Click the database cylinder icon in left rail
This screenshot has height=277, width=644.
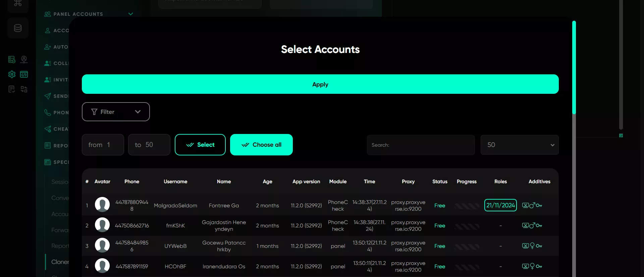coord(18,28)
